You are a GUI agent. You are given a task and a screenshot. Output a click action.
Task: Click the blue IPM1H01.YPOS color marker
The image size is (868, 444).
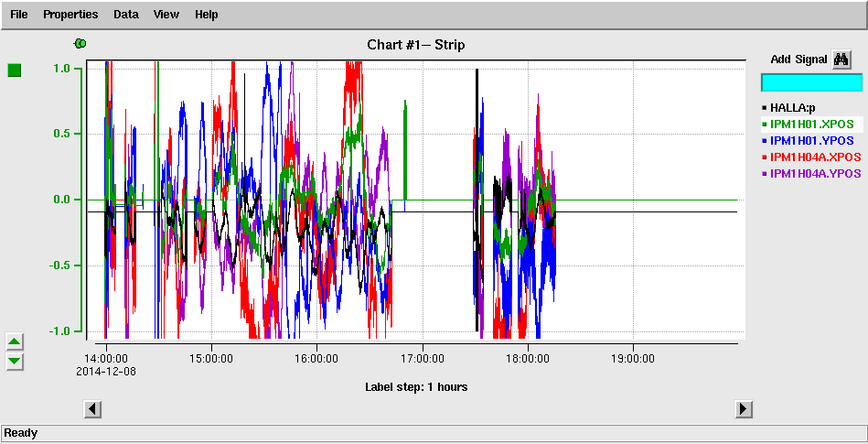click(765, 141)
